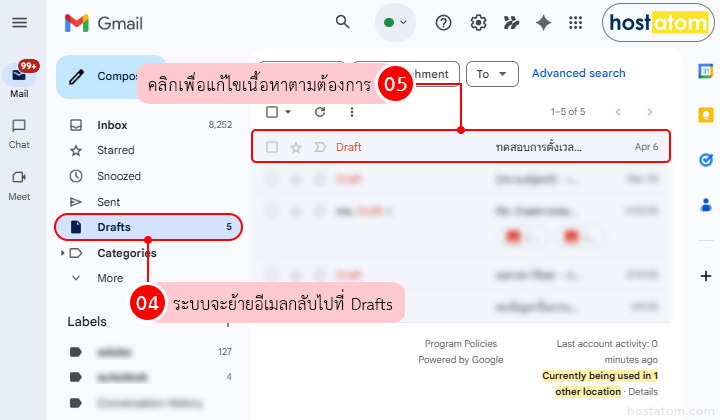Open the Program Policies link
Image resolution: width=720 pixels, height=420 pixels.
tap(461, 344)
